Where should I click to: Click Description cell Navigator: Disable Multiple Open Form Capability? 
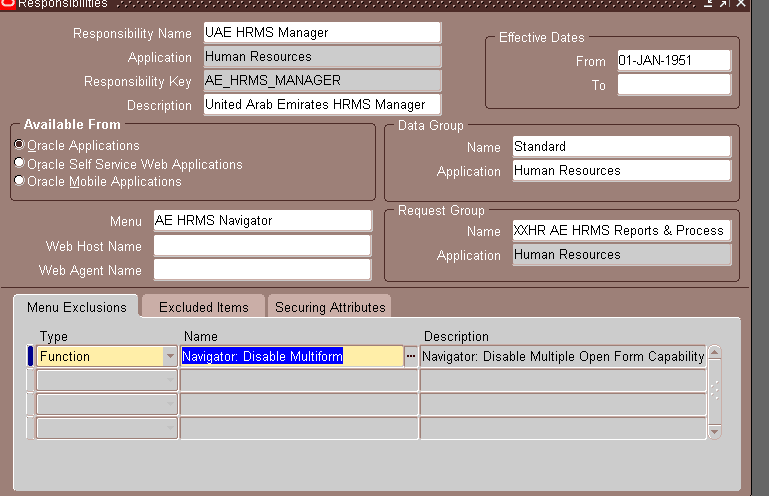(563, 356)
